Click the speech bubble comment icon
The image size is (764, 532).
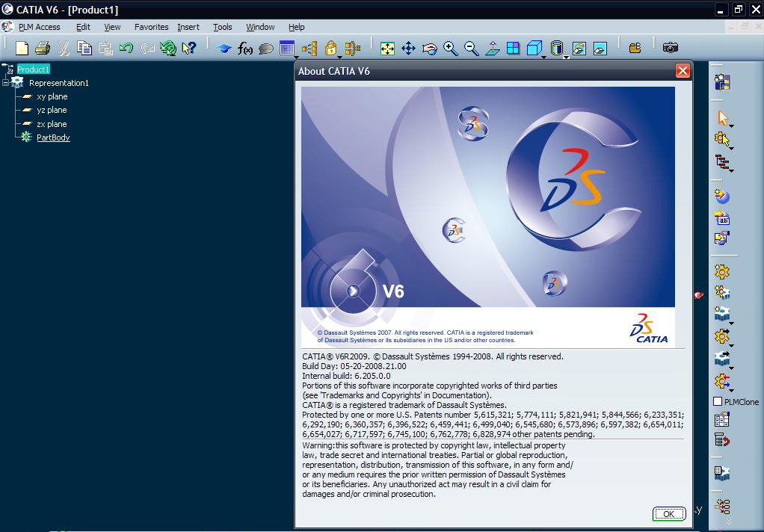click(x=265, y=49)
